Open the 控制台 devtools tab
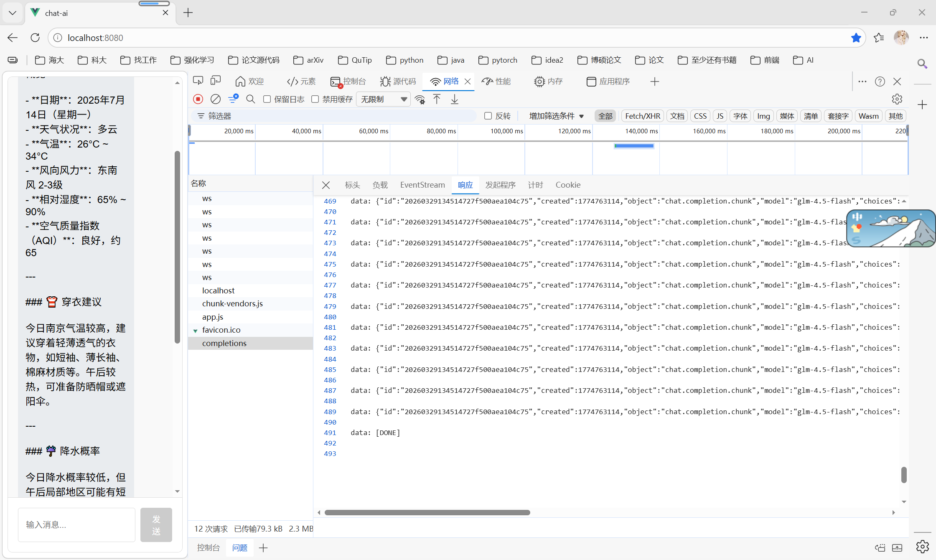 tap(348, 81)
